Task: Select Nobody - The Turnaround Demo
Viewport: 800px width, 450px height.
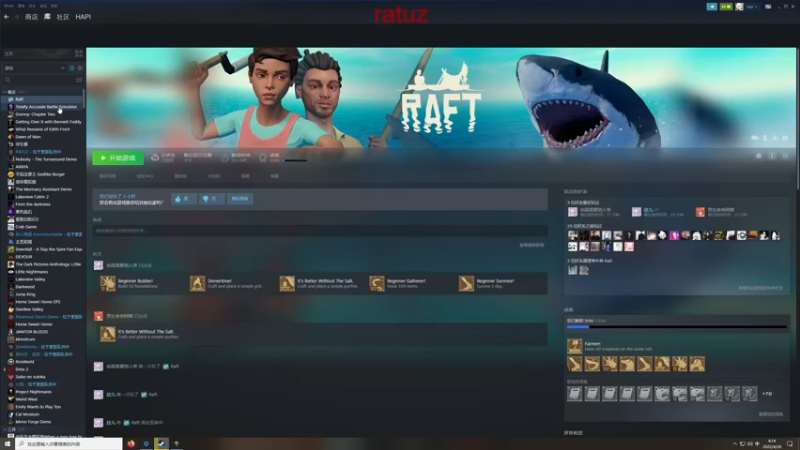Action: tap(45, 159)
